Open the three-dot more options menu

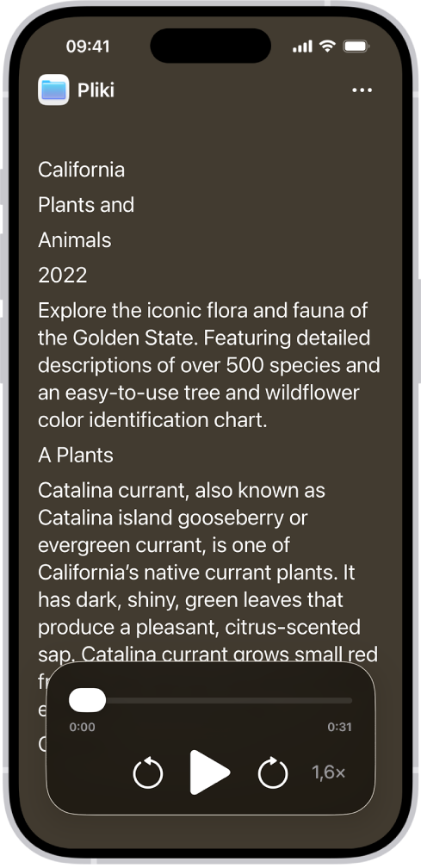[362, 90]
